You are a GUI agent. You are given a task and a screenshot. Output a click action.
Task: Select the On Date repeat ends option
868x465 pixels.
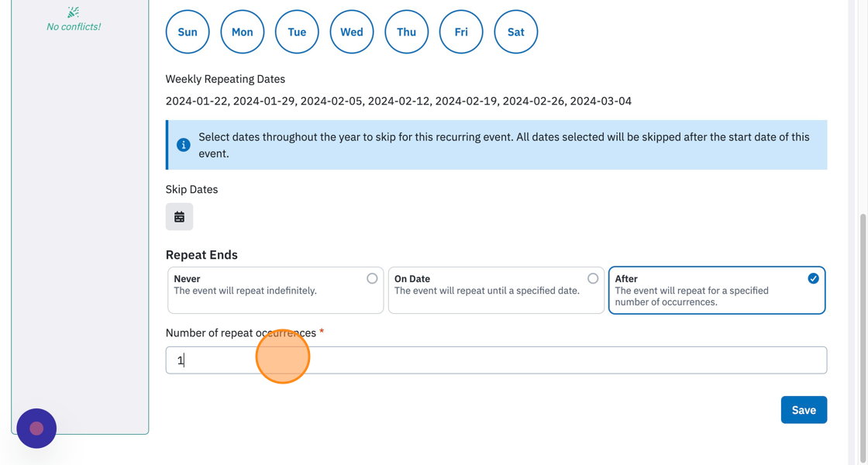point(496,290)
